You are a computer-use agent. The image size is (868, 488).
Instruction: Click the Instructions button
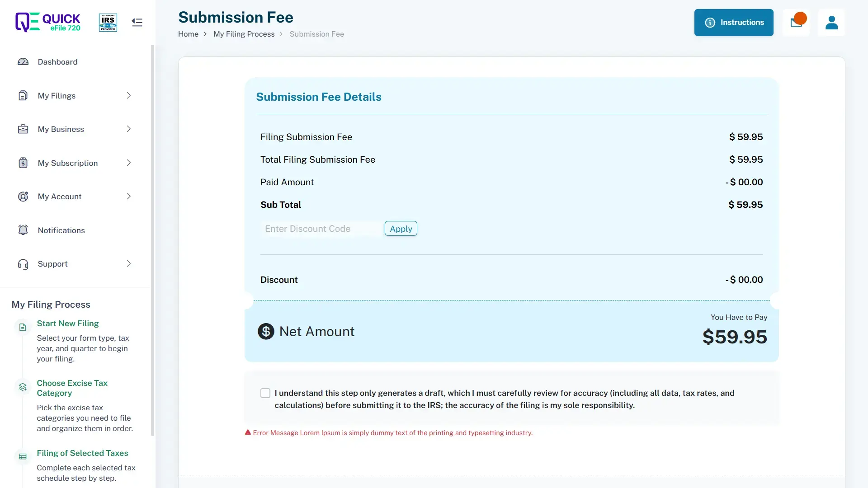pos(734,23)
